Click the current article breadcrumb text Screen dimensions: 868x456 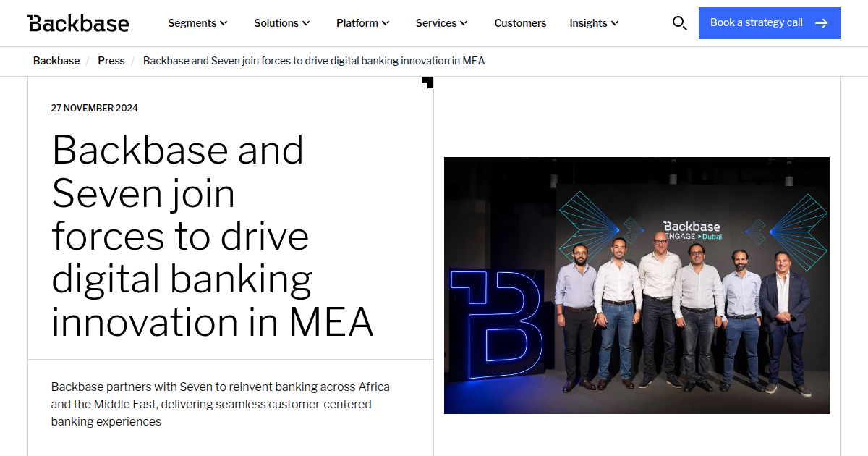(314, 61)
